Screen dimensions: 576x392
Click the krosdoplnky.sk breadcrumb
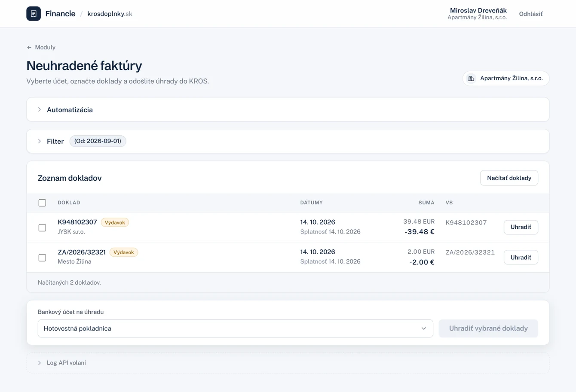coord(110,14)
